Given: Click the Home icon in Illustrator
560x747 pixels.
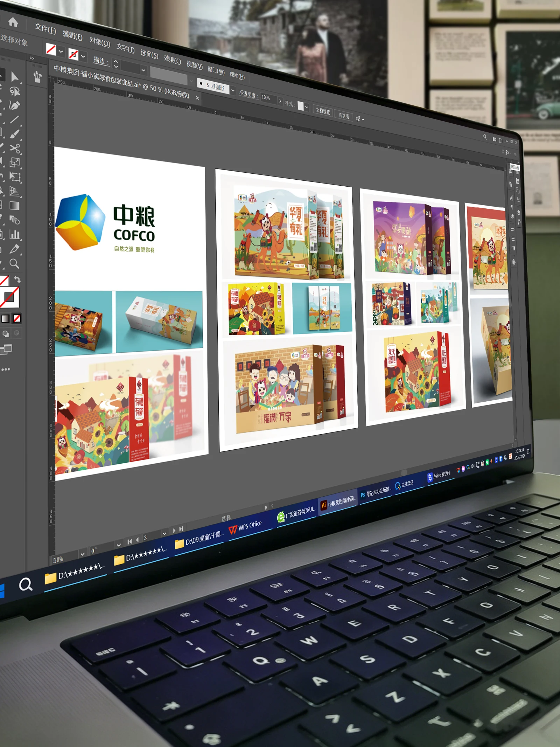Looking at the screenshot, I should pyautogui.click(x=13, y=22).
